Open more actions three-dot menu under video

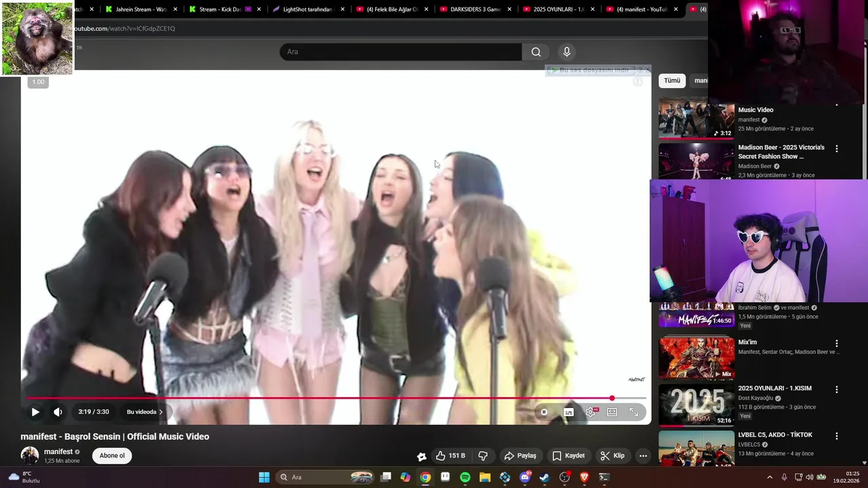(x=643, y=455)
